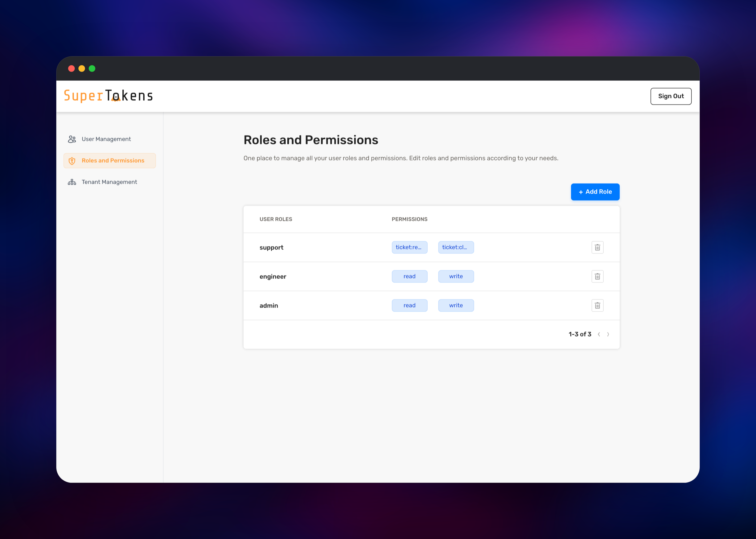
Task: Go to the previous page with the left chevron
Action: (x=599, y=334)
